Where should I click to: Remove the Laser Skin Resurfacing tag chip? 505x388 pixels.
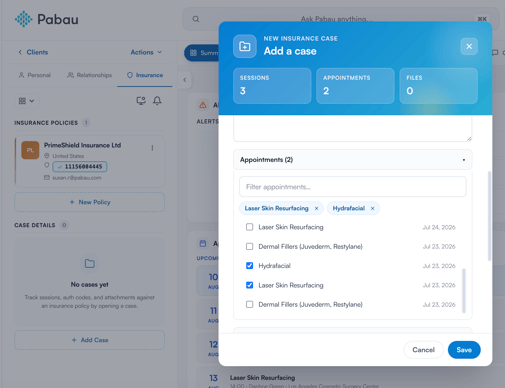click(316, 208)
